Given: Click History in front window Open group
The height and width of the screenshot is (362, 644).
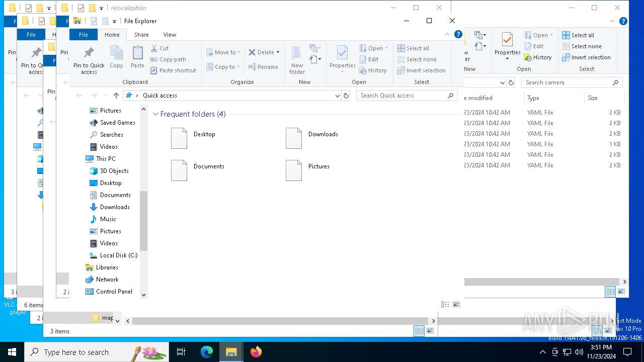Looking at the screenshot, I should tap(373, 70).
